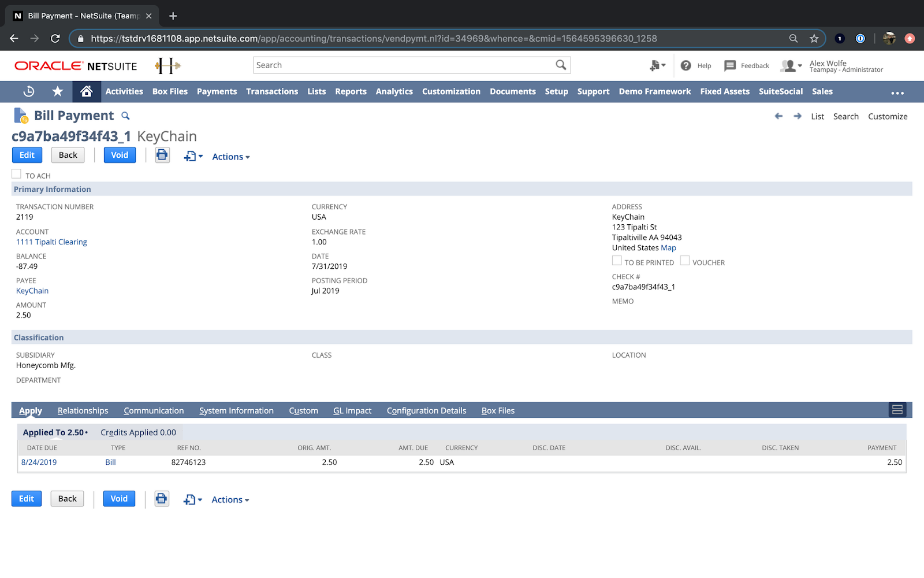Open the Customization menu
Viewport: 924px width, 578px height.
(451, 91)
